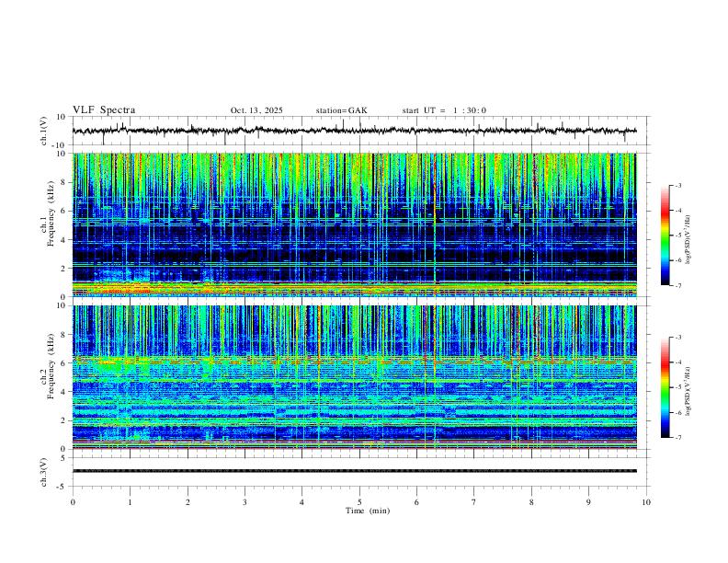This screenshot has width=728, height=563.
Task: Click the "Oct. 13, 2025" date label
Action: pyautogui.click(x=256, y=110)
